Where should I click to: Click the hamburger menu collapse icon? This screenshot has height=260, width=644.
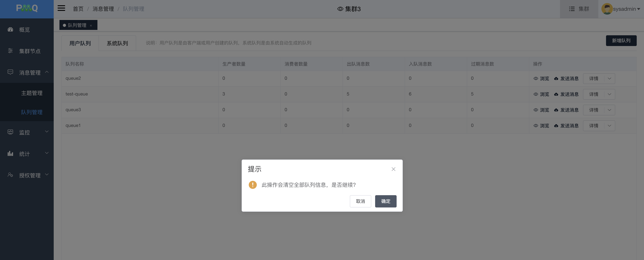(61, 8)
